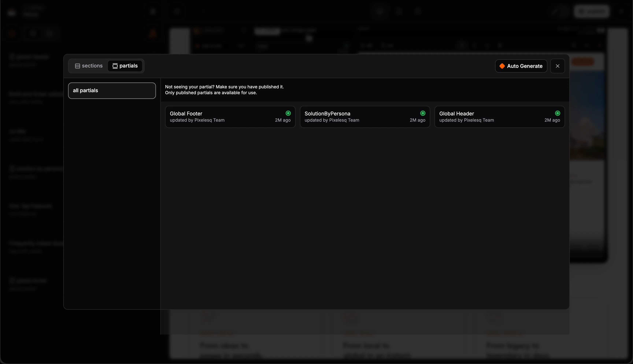Click Global Footer's green published indicator
The image size is (633, 364).
(288, 113)
